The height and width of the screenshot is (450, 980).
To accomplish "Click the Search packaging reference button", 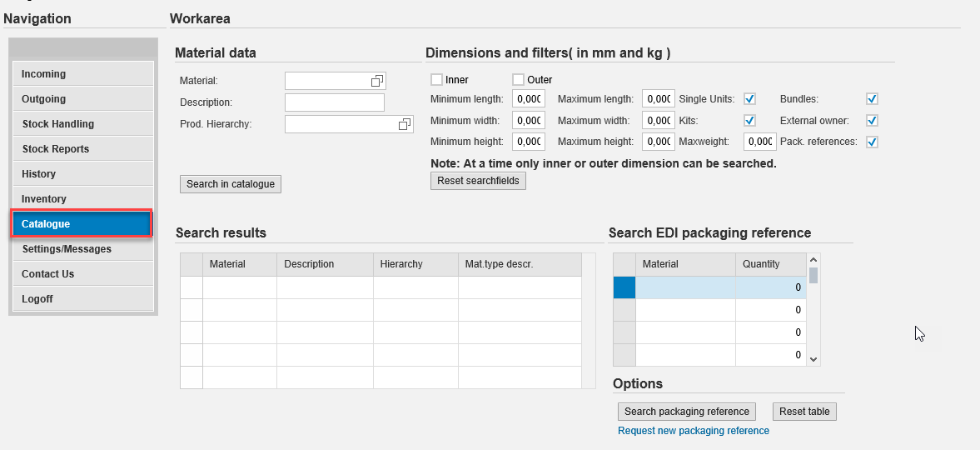I will (687, 412).
